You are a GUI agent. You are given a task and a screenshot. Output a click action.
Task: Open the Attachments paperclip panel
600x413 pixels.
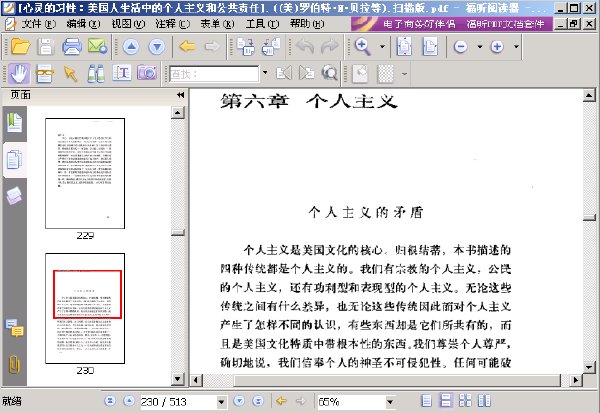15,364
